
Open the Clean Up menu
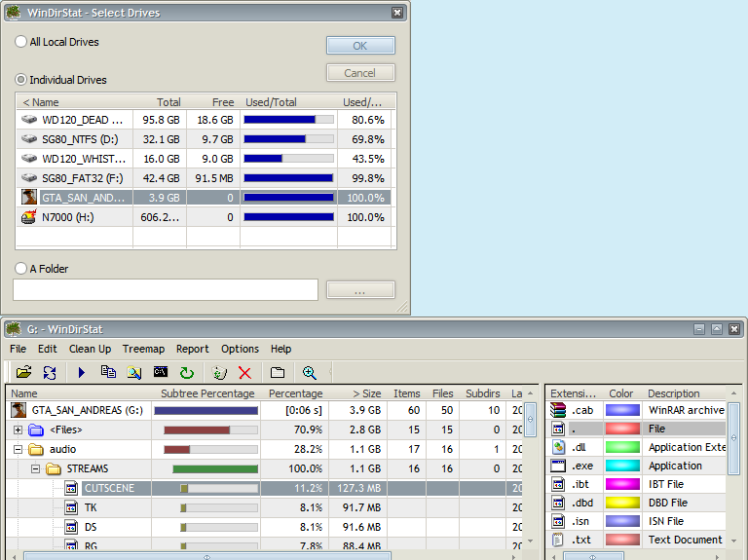(x=90, y=349)
